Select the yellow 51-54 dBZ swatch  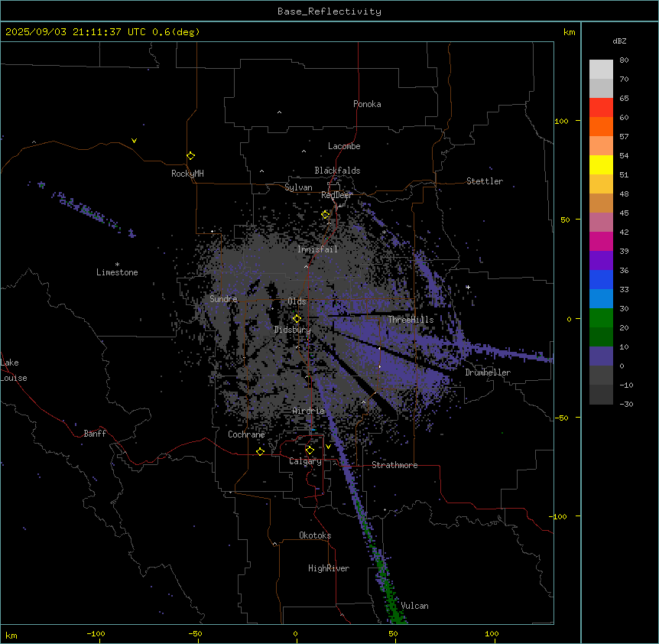pos(601,164)
